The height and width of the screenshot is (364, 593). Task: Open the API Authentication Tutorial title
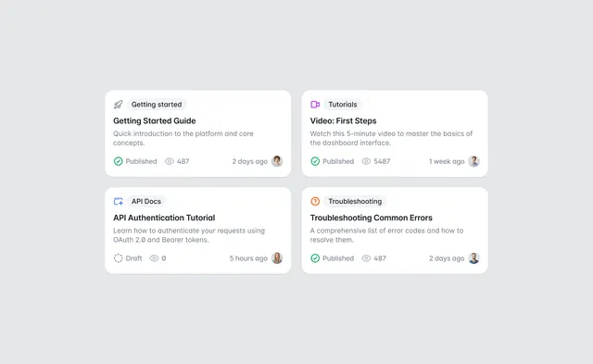pos(164,218)
